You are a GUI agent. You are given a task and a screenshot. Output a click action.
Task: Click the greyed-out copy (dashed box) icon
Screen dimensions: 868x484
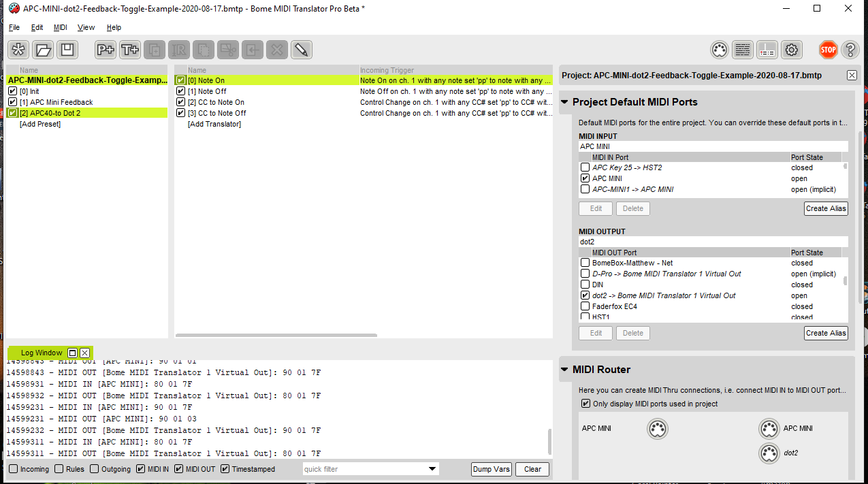203,50
